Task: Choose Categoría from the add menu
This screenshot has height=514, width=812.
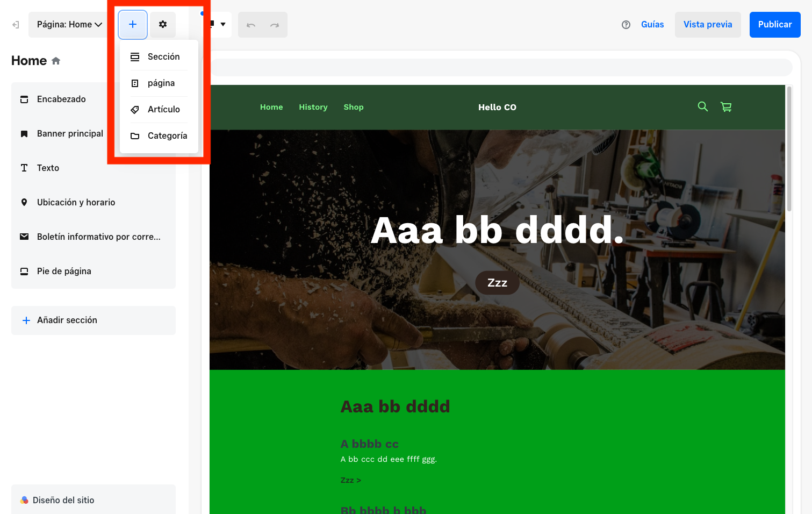Action: [159, 136]
